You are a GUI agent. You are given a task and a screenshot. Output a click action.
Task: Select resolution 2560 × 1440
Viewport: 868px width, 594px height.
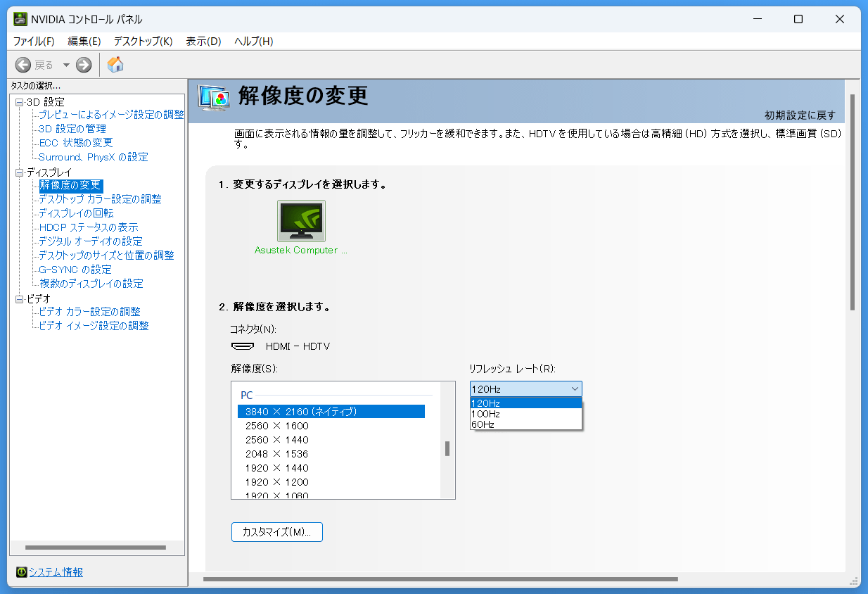pyautogui.click(x=331, y=440)
